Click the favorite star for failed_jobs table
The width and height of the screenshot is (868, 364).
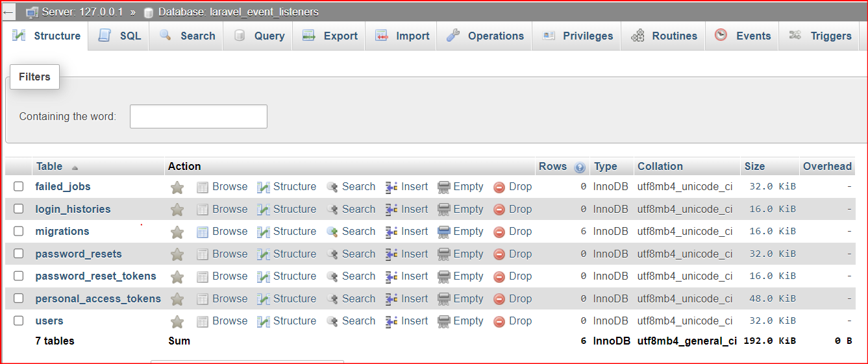point(177,188)
